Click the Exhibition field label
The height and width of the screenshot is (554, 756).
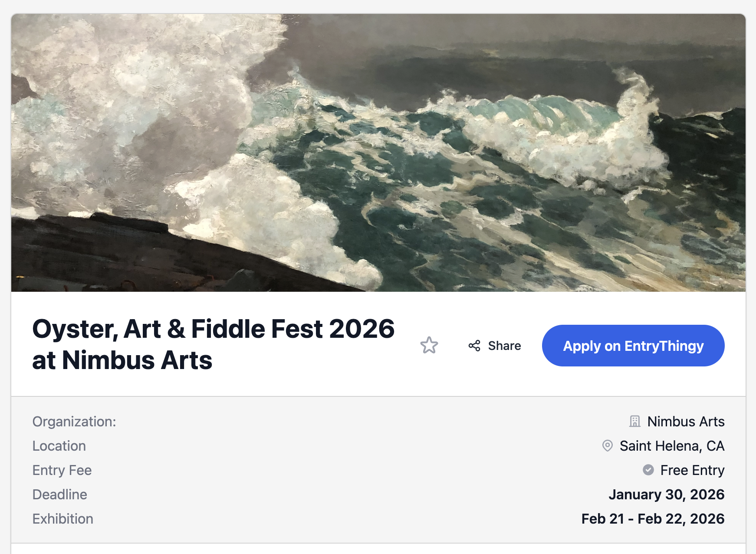point(63,519)
